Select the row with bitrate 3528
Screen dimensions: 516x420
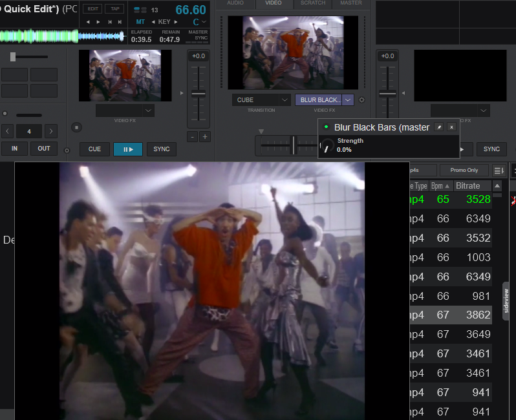pyautogui.click(x=451, y=199)
